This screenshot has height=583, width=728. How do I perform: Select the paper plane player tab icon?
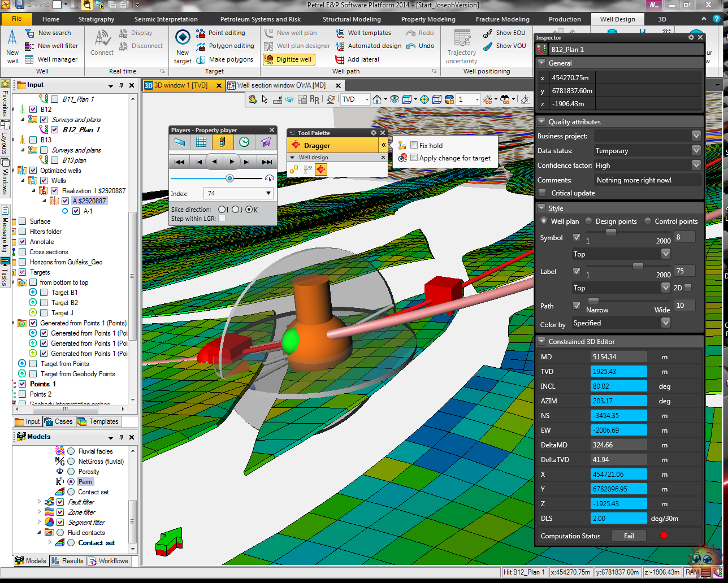[266, 142]
